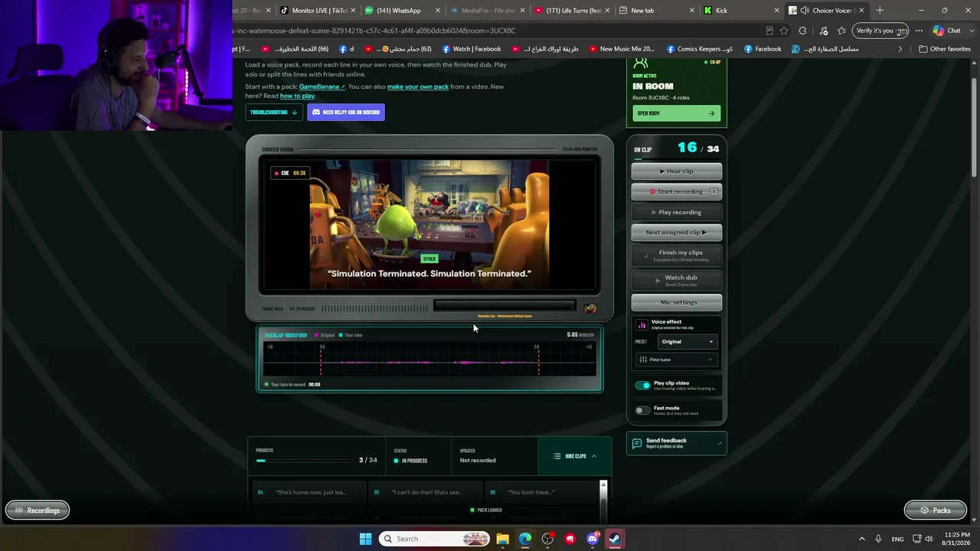This screenshot has height=551, width=980.
Task: Click the clip video preview
Action: 430,225
